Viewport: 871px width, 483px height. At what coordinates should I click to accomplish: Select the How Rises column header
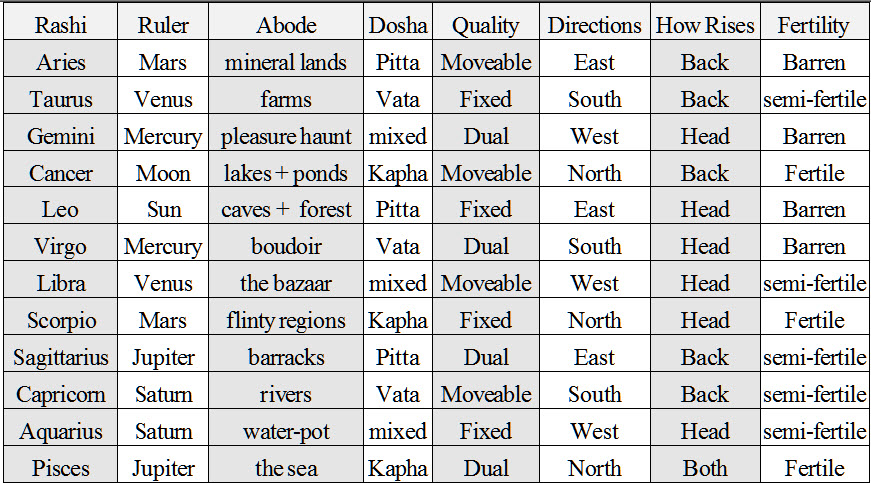[705, 25]
